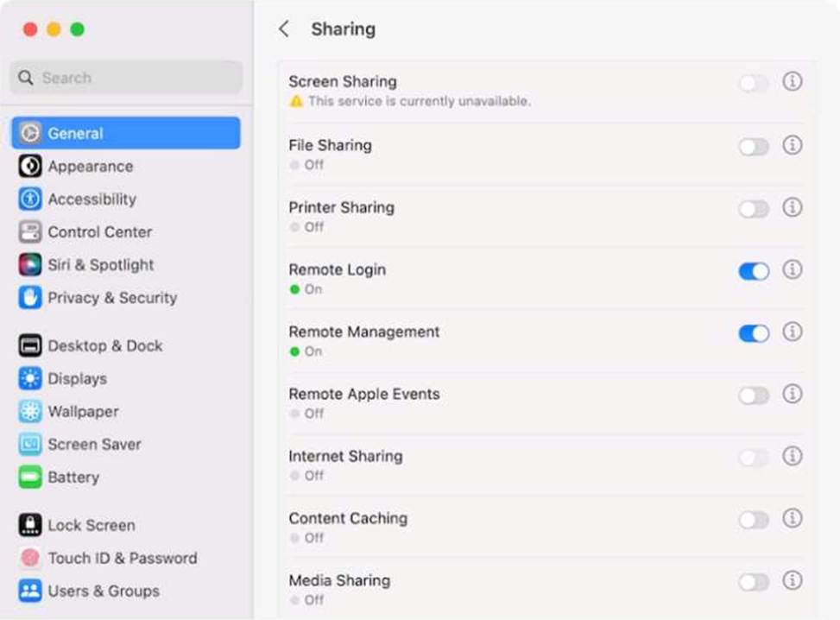Select the Wallpaper sidebar icon

30,412
